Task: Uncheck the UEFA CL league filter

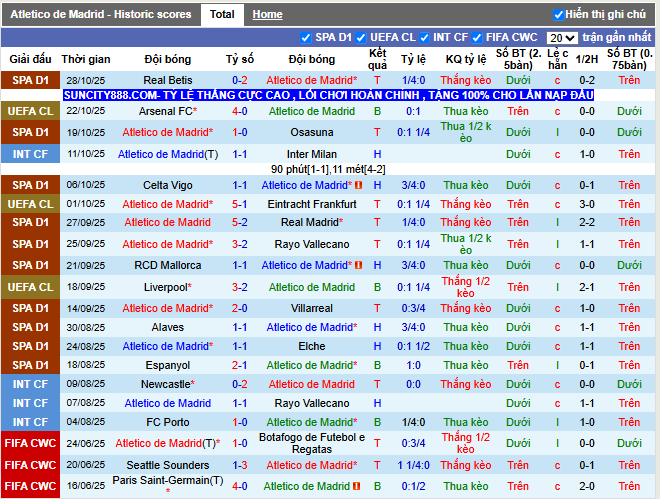Action: point(361,38)
